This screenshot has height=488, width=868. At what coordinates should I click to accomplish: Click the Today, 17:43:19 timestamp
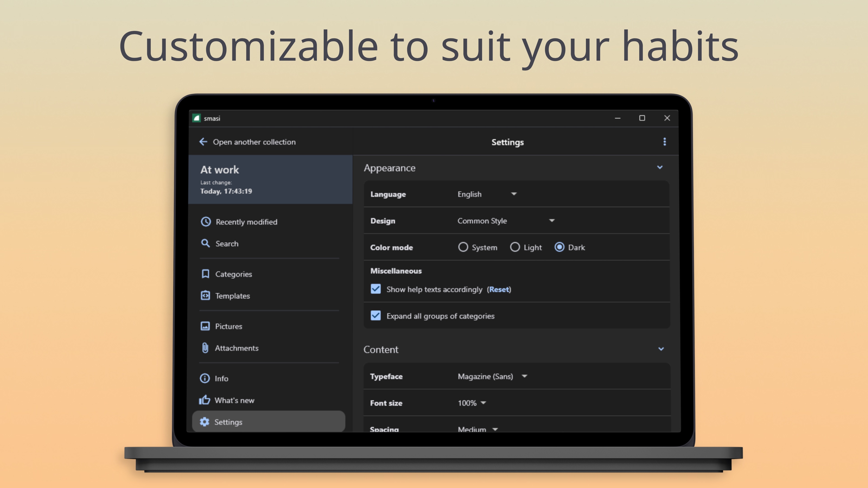(x=226, y=191)
